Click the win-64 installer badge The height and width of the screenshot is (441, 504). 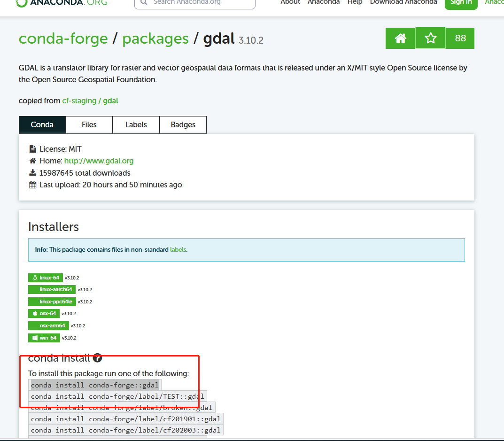[44, 338]
